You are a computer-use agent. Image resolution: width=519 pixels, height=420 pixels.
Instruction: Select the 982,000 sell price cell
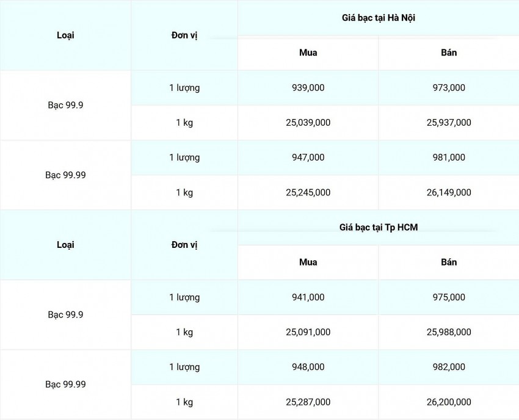point(449,367)
